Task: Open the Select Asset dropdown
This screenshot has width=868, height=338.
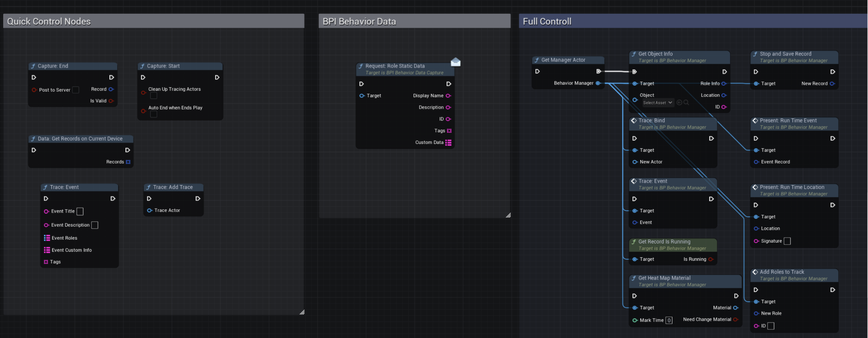Action: [x=658, y=103]
